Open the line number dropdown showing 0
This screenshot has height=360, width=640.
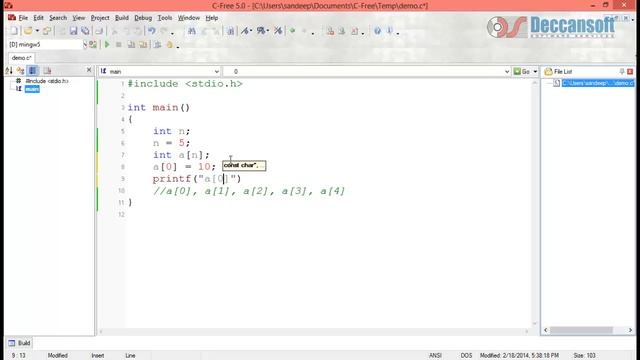(x=507, y=71)
